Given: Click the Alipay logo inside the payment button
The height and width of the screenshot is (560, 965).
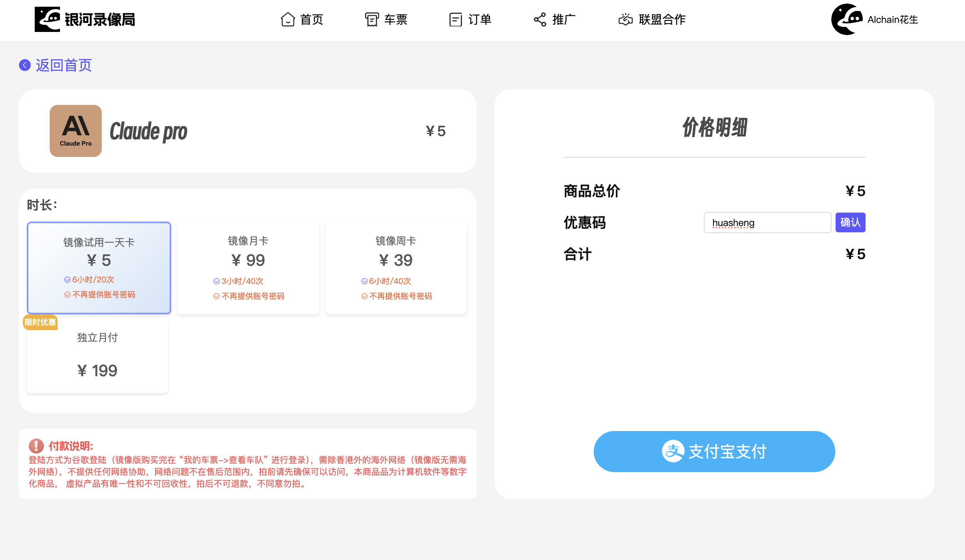Looking at the screenshot, I should point(674,451).
